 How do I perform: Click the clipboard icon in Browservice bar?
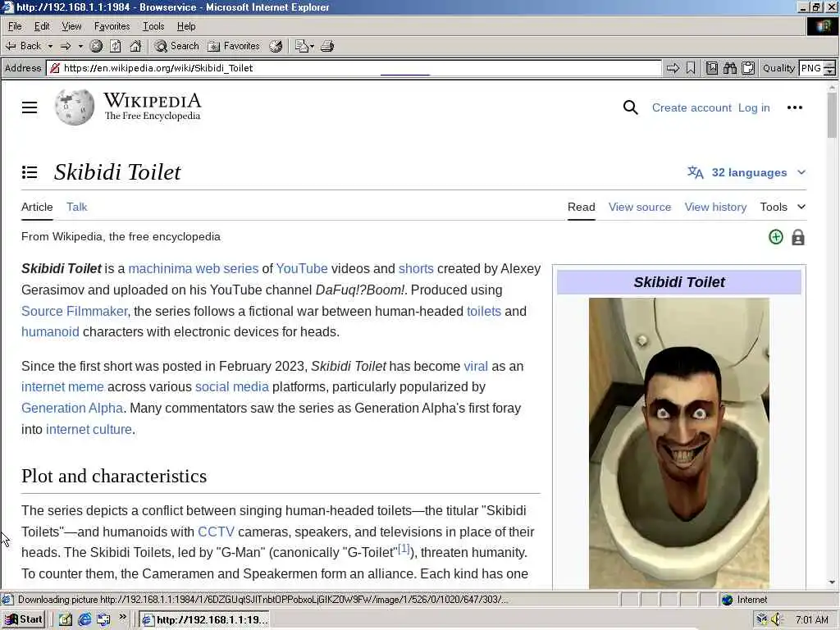[748, 68]
